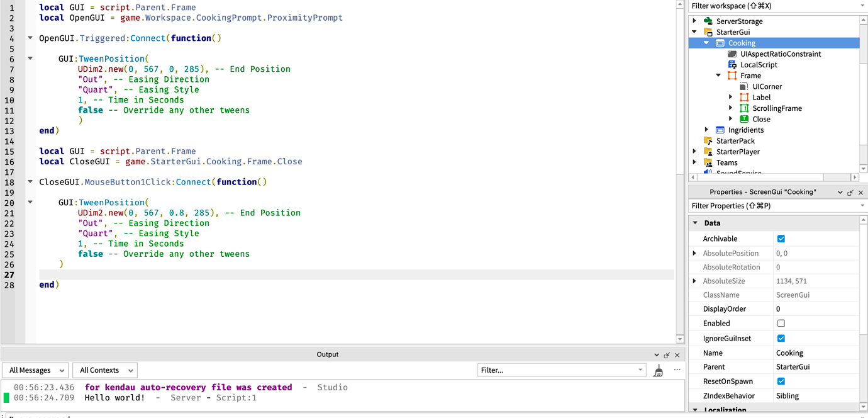Enable the Enabled property checkbox
Viewport: 868px width, 418px height.
781,323
